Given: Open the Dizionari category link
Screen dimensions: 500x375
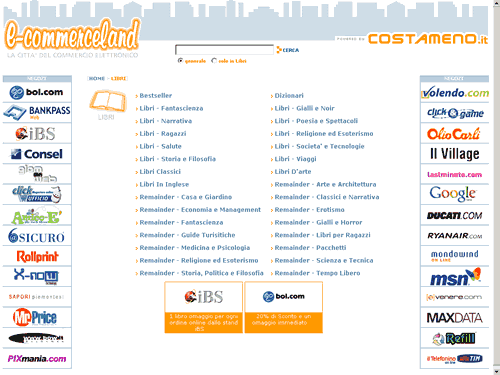Looking at the screenshot, I should click(289, 96).
